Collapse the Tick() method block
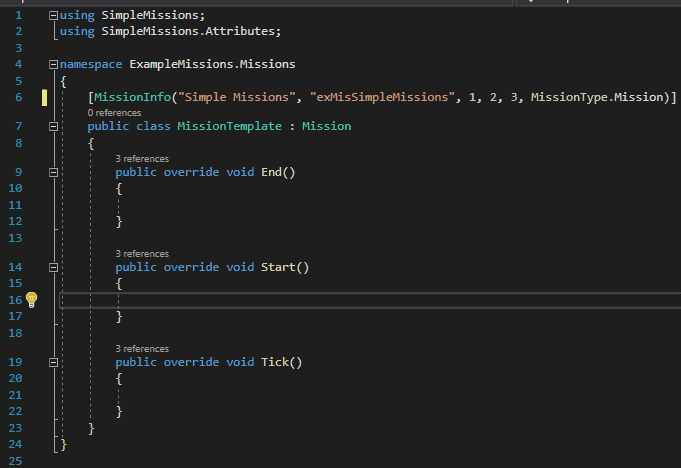 (x=53, y=363)
